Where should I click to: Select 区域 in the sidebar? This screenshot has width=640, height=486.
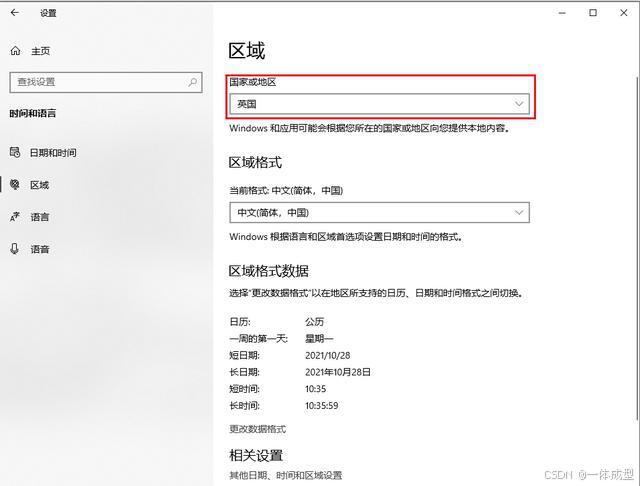pyautogui.click(x=40, y=185)
